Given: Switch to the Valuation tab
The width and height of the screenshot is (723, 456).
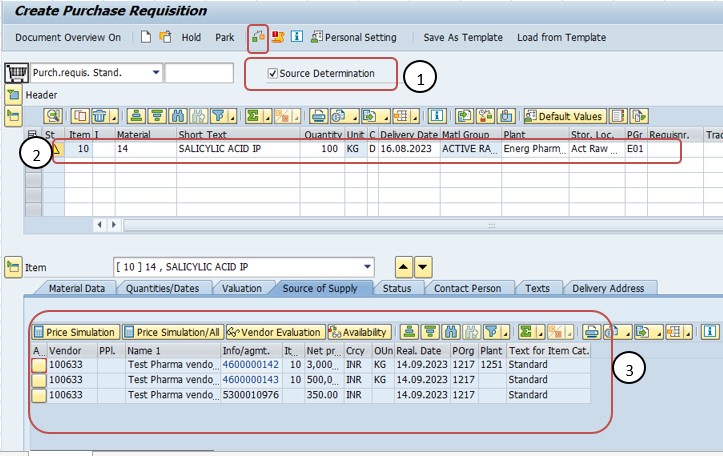Looking at the screenshot, I should pyautogui.click(x=242, y=288).
